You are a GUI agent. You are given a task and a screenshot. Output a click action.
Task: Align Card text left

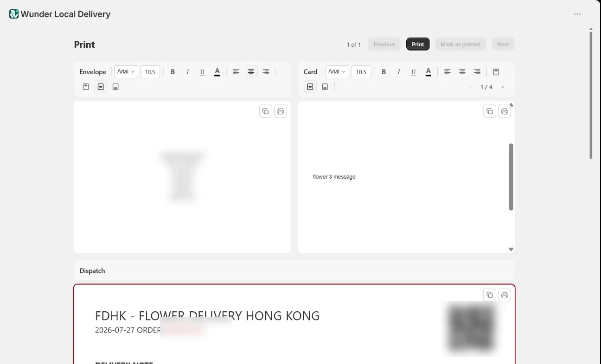(x=448, y=72)
